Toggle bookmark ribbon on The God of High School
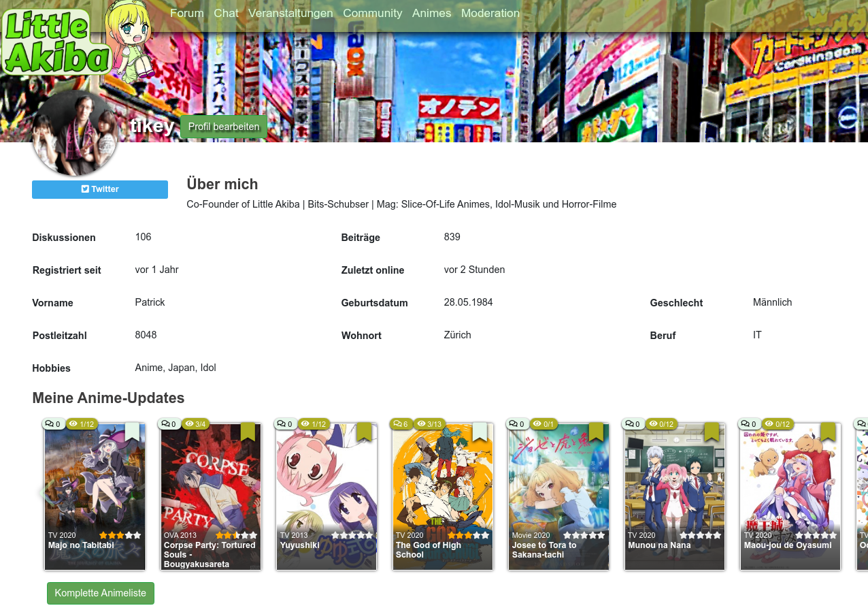868x610 pixels. click(480, 432)
